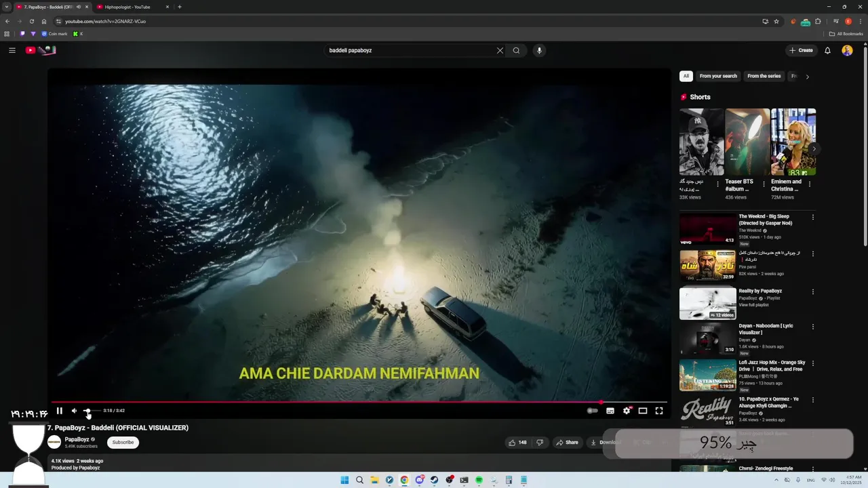Open PapaBoyz channel name link
Viewport: 868px width, 488px height.
point(77,439)
